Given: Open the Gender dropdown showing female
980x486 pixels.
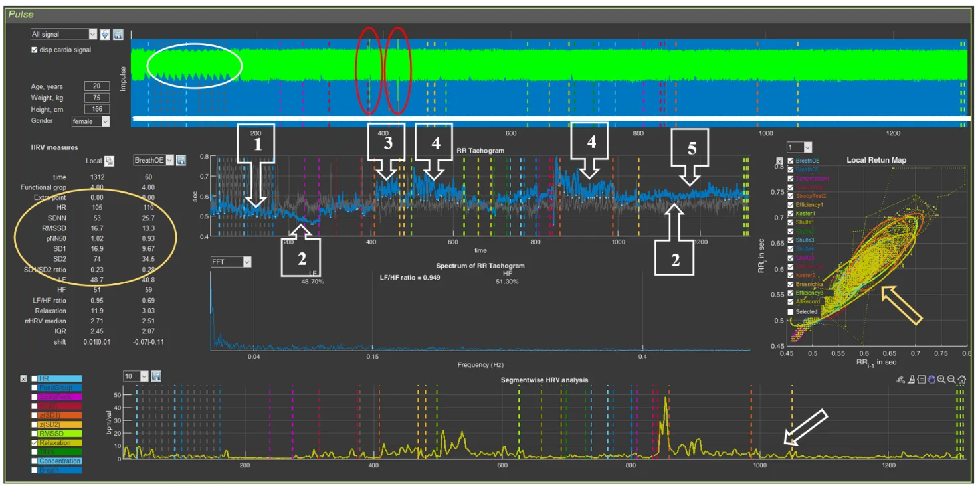Looking at the screenshot, I should (x=90, y=121).
